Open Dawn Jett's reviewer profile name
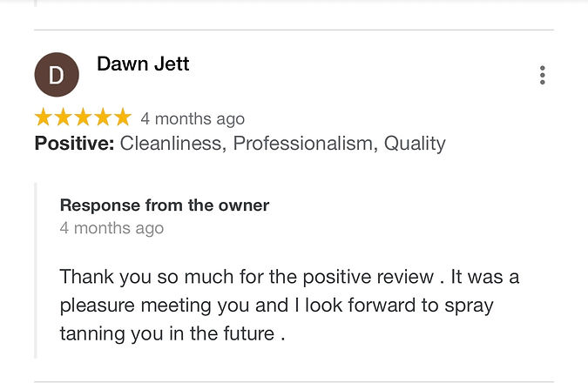Image resolution: width=588 pixels, height=383 pixels. click(143, 64)
